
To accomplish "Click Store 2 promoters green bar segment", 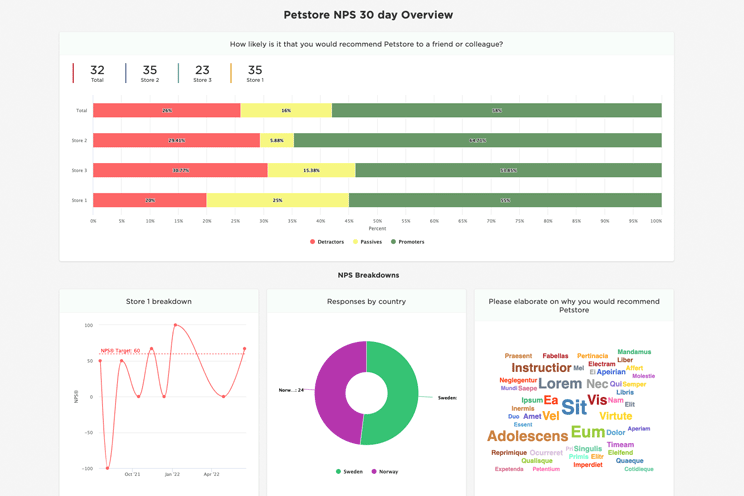I will tap(477, 140).
